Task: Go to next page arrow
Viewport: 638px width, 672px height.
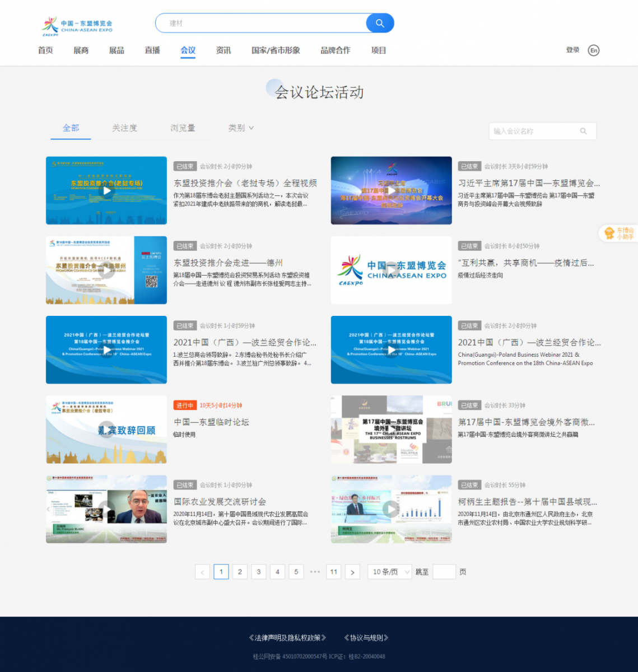Action: point(352,572)
